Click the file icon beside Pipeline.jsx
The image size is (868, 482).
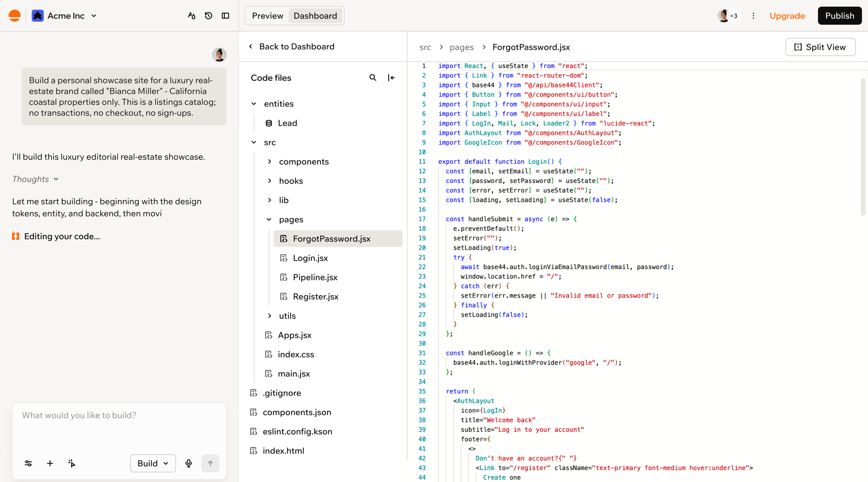[284, 277]
